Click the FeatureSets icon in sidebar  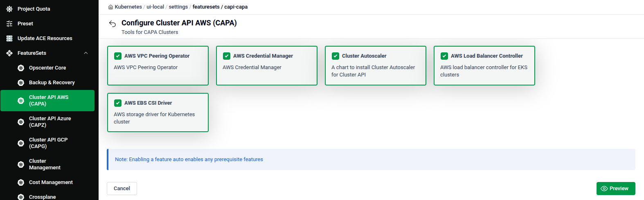coord(9,53)
